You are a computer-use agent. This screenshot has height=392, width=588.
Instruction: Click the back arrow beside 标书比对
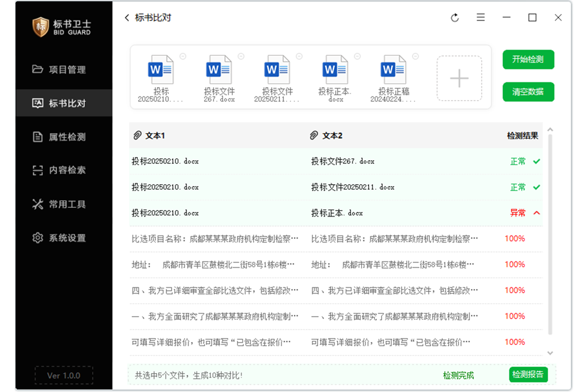[x=126, y=18]
